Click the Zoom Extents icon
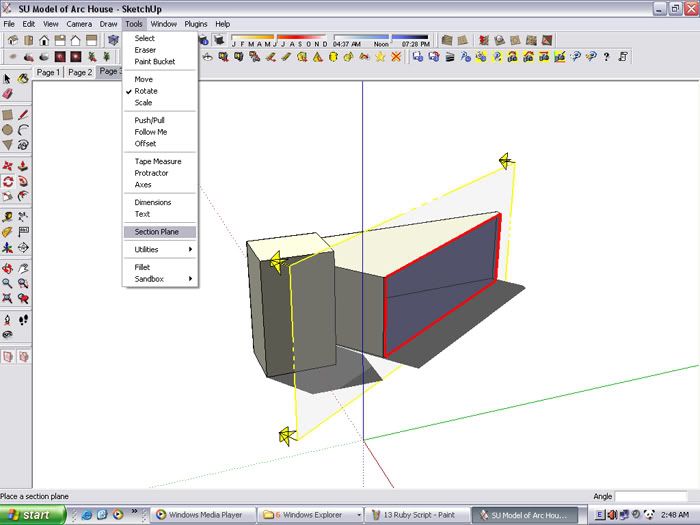 coord(7,298)
